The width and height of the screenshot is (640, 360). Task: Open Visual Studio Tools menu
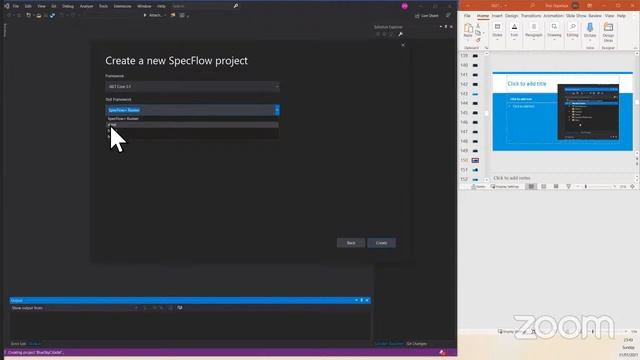click(x=103, y=6)
